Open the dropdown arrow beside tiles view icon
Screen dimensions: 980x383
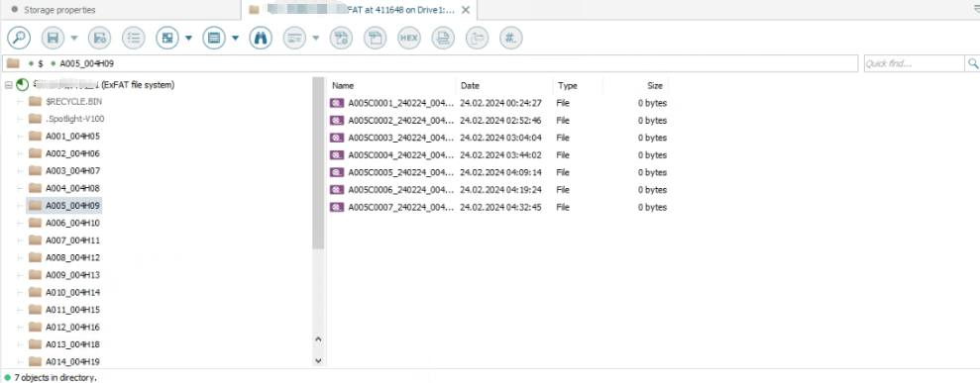pos(188,38)
